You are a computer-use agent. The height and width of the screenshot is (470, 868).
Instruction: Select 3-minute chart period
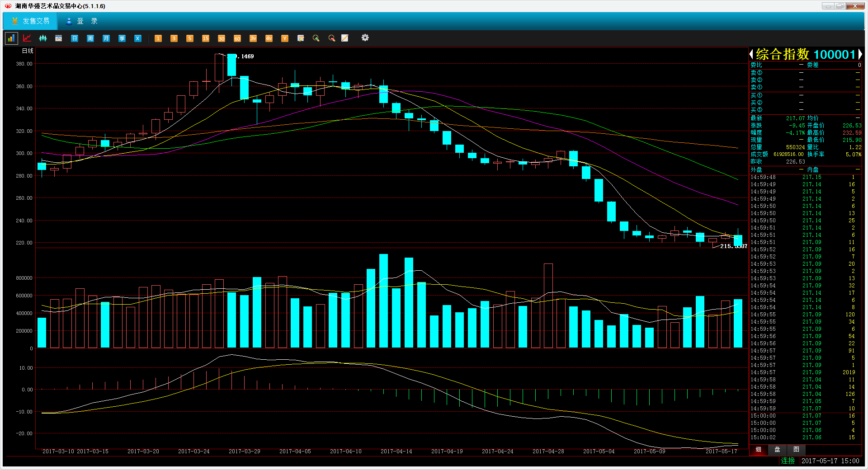[174, 38]
